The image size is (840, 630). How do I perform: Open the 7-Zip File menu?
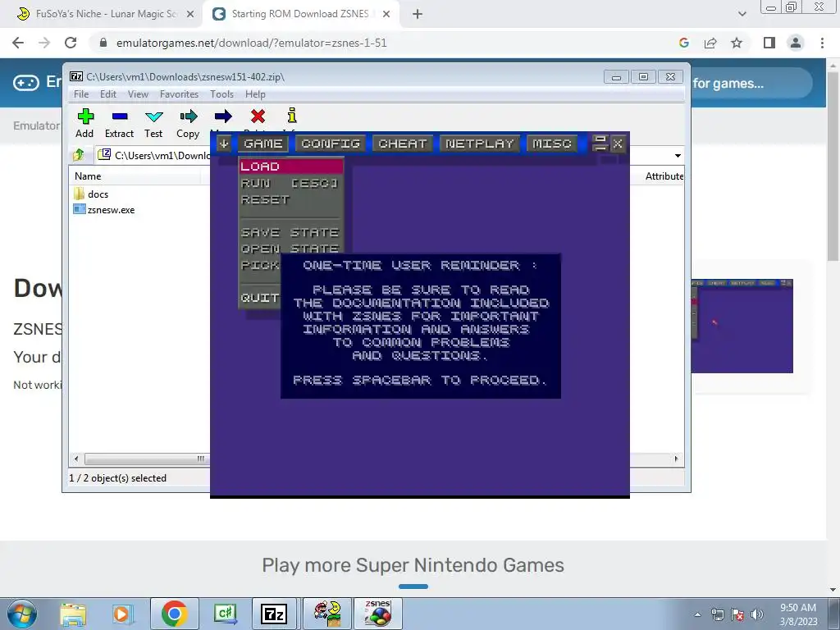pyautogui.click(x=81, y=94)
